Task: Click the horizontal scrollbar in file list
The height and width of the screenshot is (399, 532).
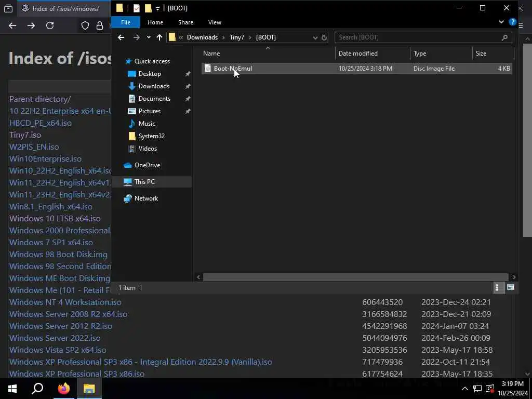Action: click(x=355, y=277)
